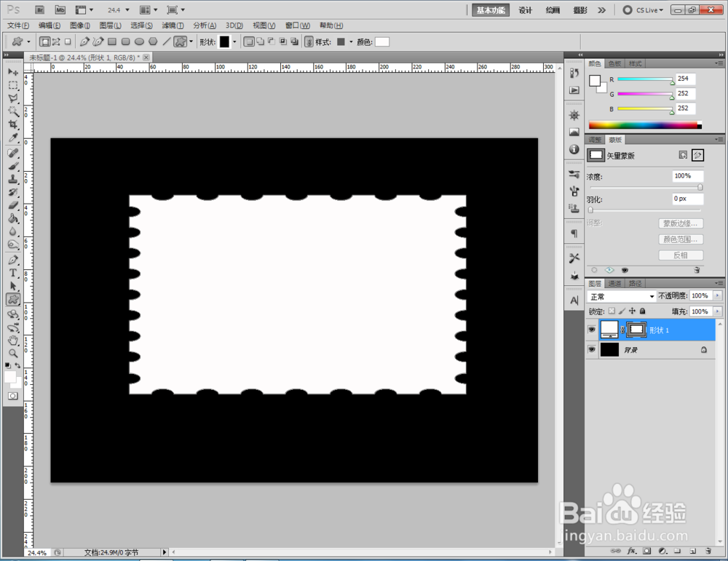Screen dimensions: 728x561
Task: Select the Type tool
Action: 13,273
